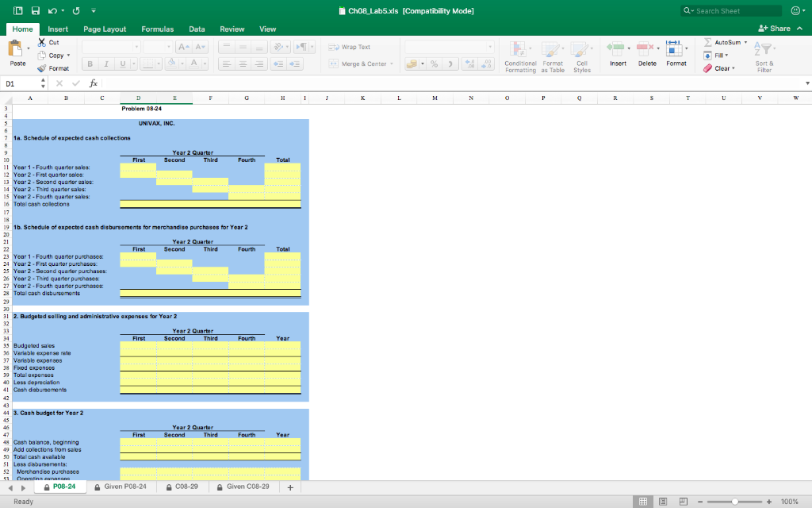Open the font name dropdown
Screen dimensions: 812x508
(136, 47)
